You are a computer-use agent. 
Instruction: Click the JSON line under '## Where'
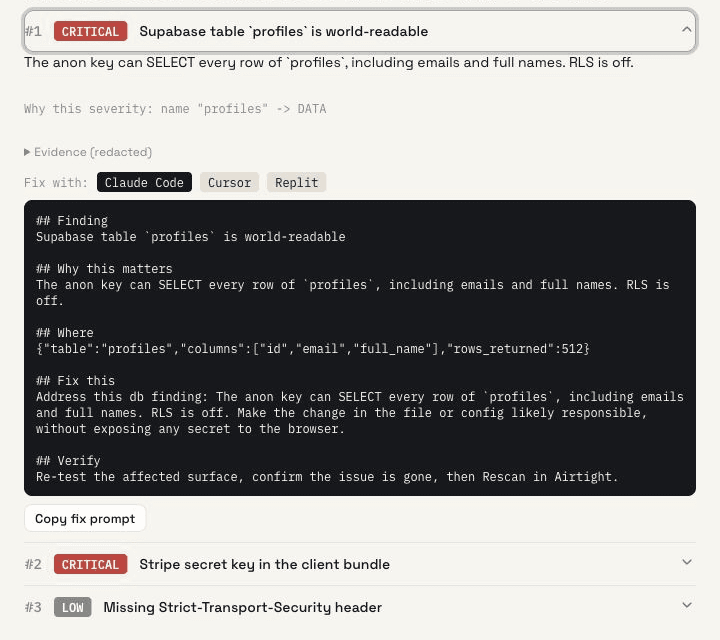[313, 349]
